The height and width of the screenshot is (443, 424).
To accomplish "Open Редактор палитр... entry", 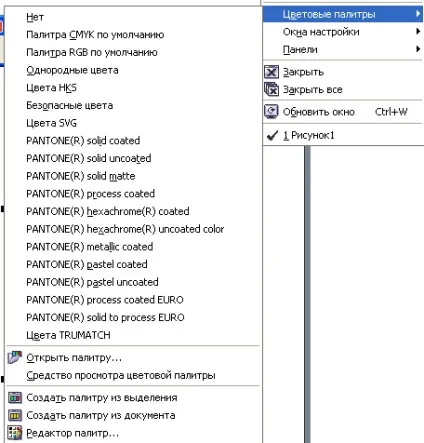I will coord(133,433).
